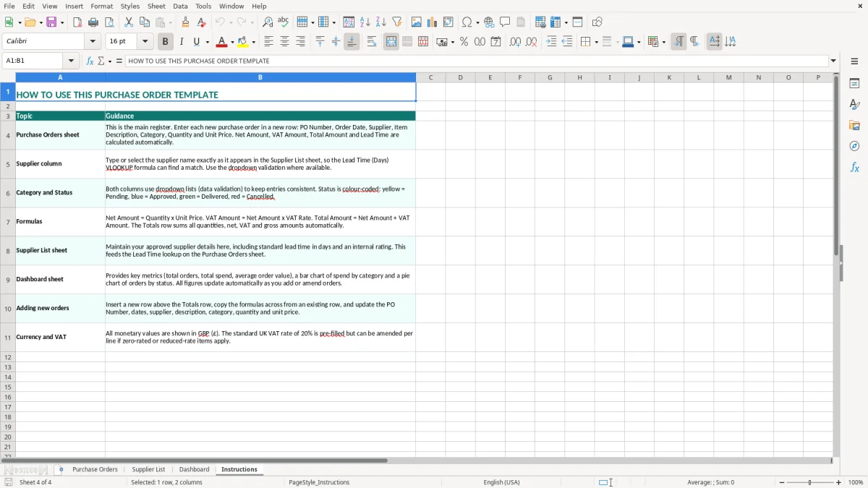The width and height of the screenshot is (868, 488).
Task: Open sidebar Gallery panel icon
Action: [854, 126]
